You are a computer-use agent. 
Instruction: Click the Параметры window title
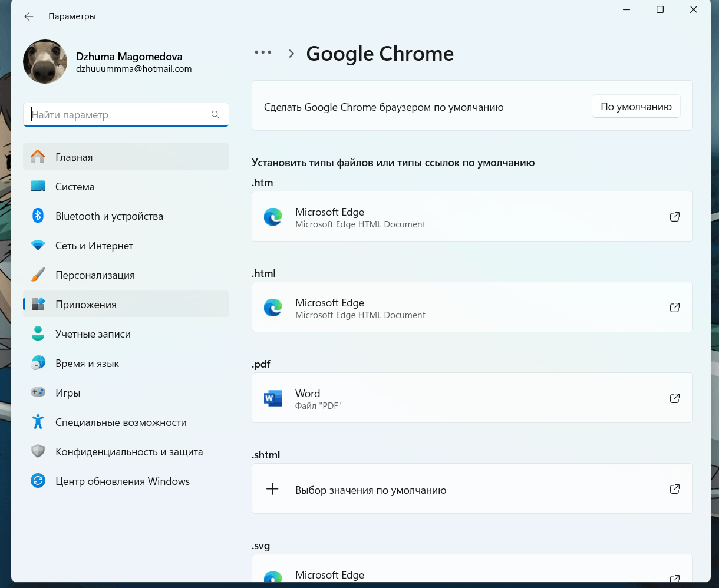[72, 16]
